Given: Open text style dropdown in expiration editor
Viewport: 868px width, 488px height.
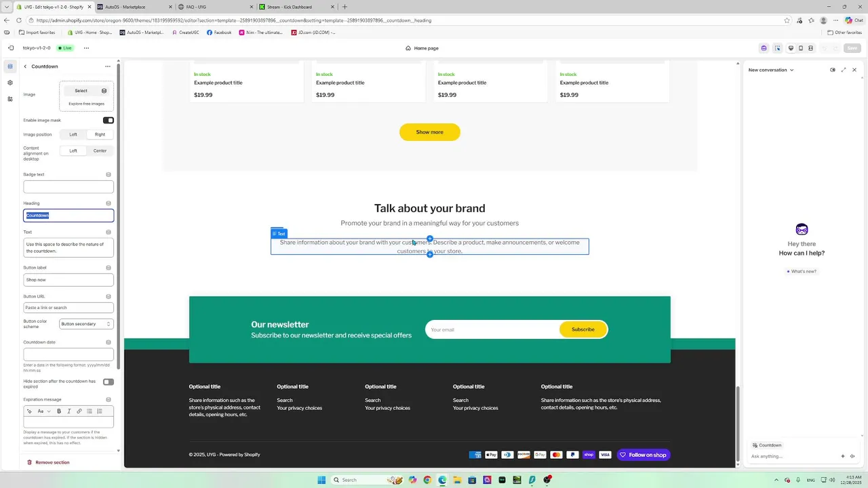Looking at the screenshot, I should 44,411.
